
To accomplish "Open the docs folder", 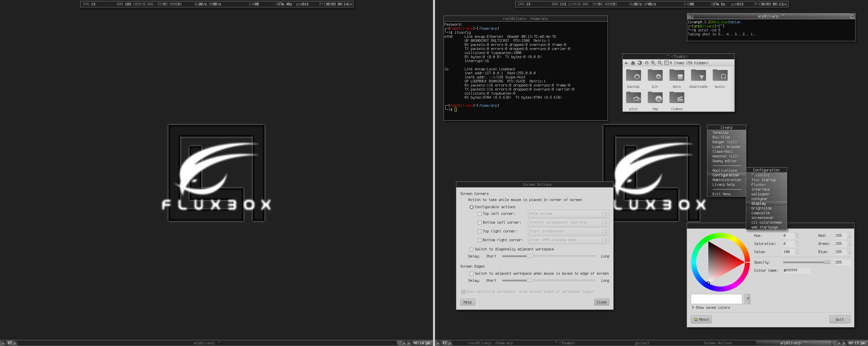I will click(677, 79).
